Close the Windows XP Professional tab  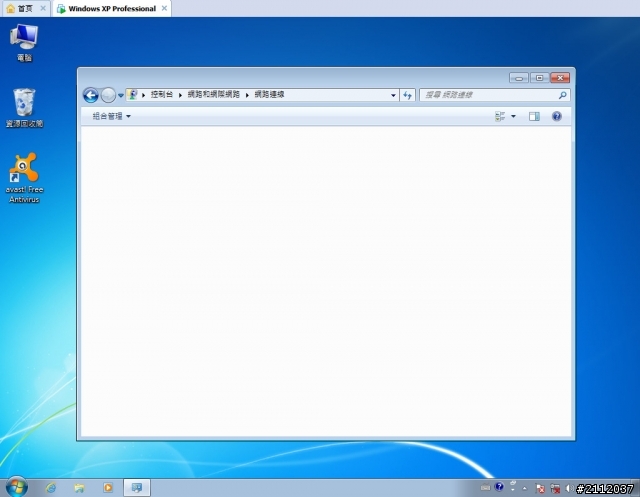[x=164, y=8]
